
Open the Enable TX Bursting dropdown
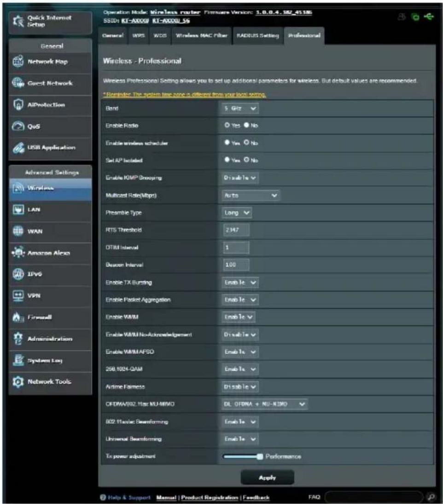click(240, 283)
